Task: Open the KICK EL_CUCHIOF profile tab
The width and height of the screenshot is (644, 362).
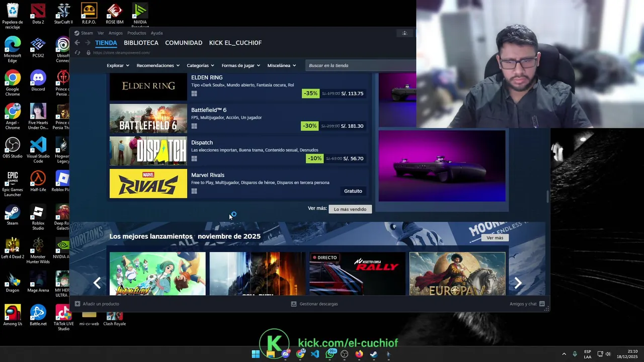Action: click(235, 43)
